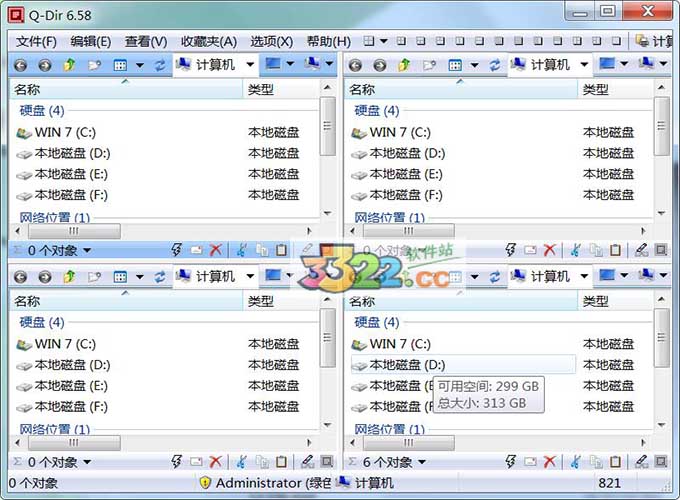Expand 6 个对象 dropdown in bottom-right pane
This screenshot has width=680, height=500.
point(422,463)
